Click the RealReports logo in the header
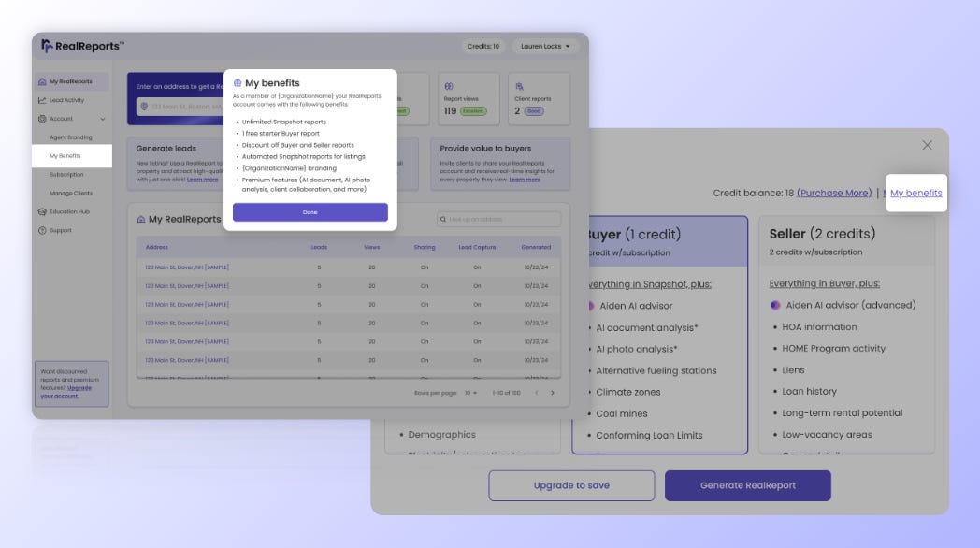 point(82,46)
